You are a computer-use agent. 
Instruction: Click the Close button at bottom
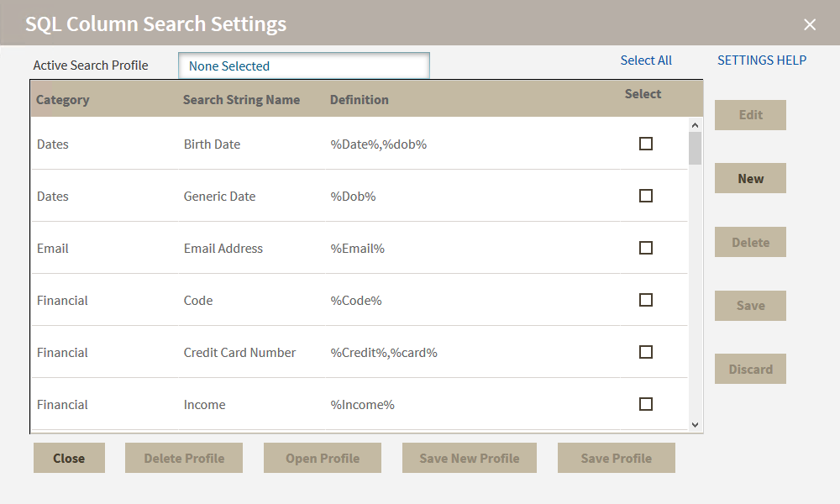(69, 458)
